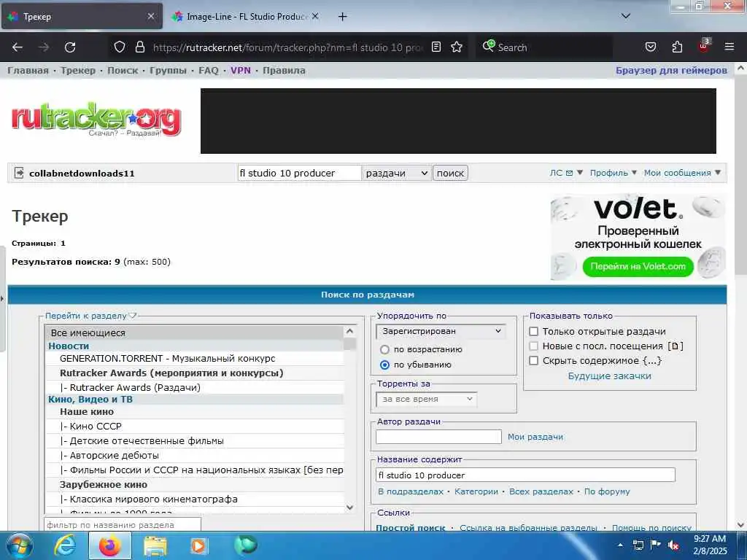
Task: Go back using the browser back arrow
Action: [18, 47]
